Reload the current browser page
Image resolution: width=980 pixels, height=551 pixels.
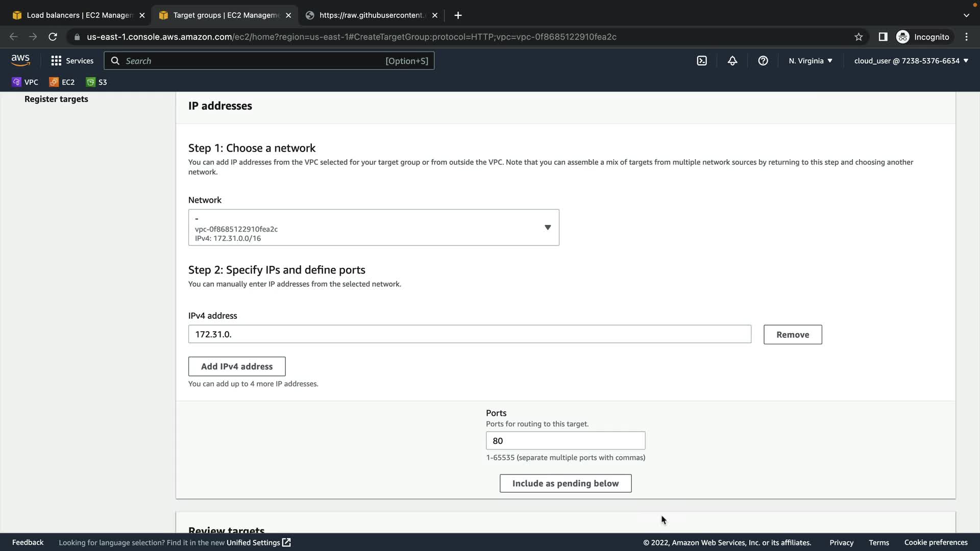(x=53, y=37)
